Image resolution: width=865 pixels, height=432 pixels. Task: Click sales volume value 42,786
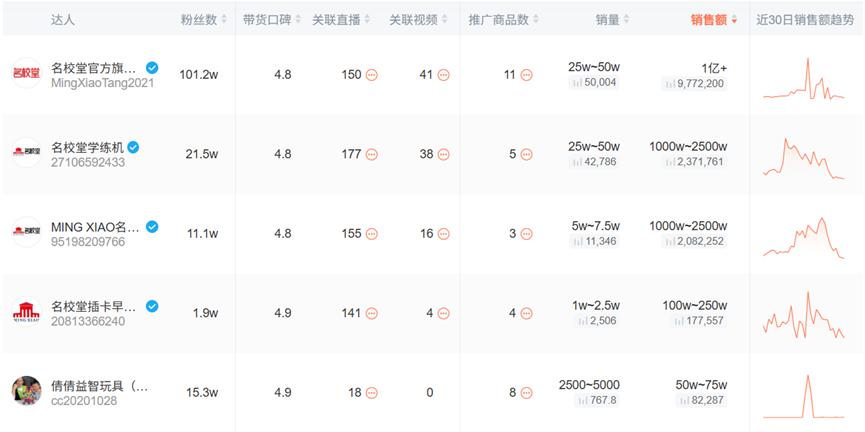(600, 162)
